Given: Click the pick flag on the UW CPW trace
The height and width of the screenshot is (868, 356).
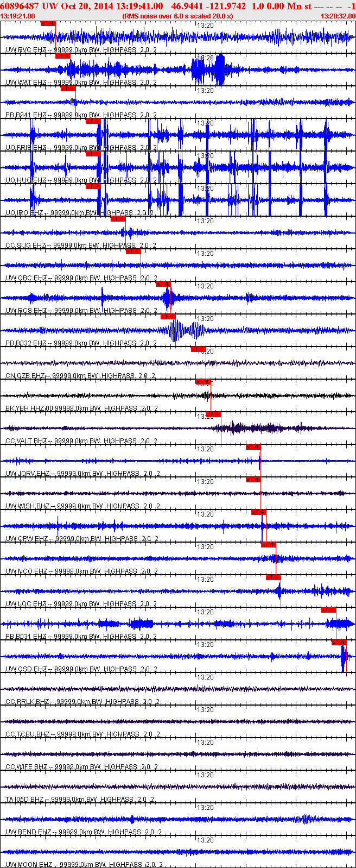Looking at the screenshot, I should point(259,512).
